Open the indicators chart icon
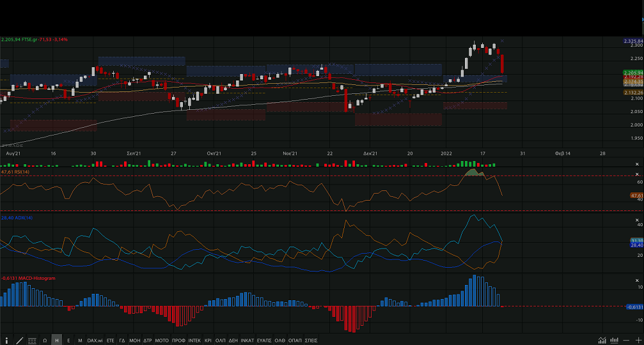This screenshot has width=644, height=345. tap(602, 340)
